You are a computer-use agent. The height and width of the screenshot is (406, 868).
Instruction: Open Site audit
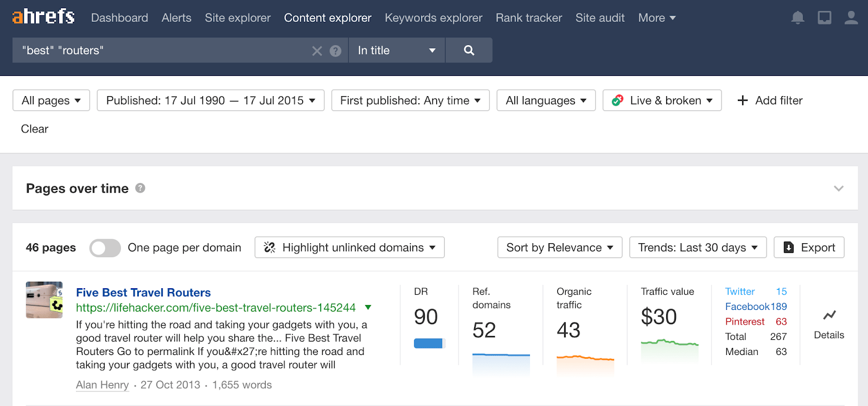click(x=600, y=18)
